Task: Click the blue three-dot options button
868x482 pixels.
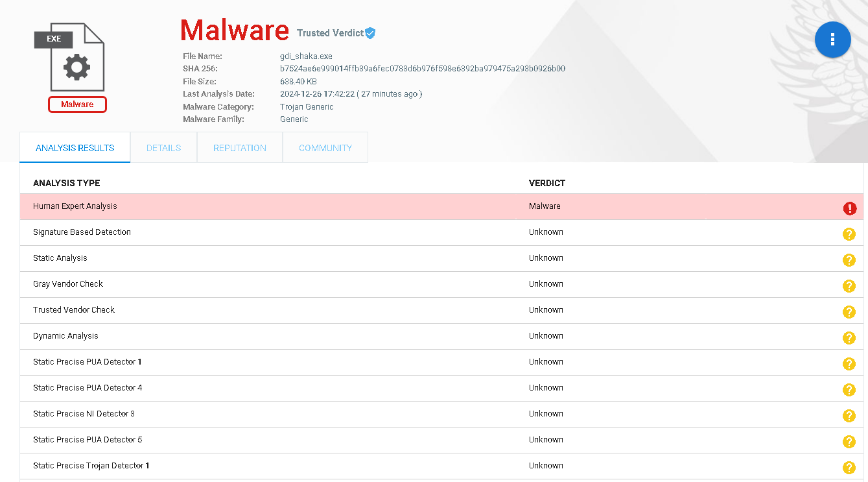Action: coord(832,40)
